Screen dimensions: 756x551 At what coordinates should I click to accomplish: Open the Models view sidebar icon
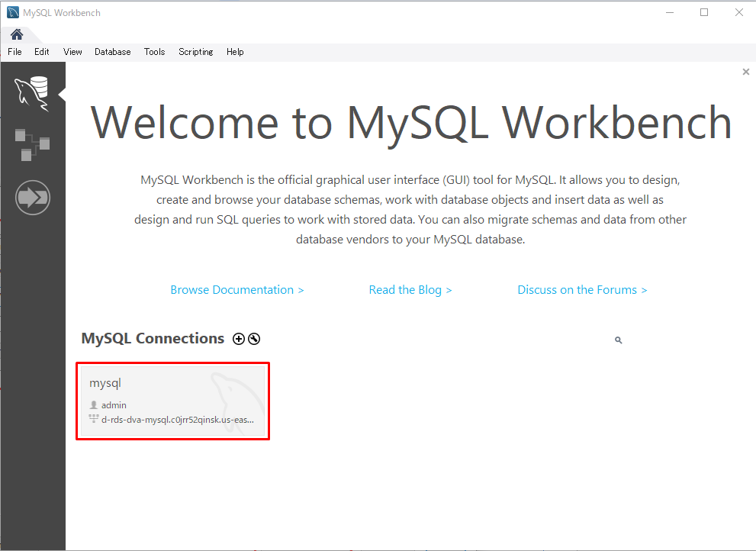pos(32,144)
